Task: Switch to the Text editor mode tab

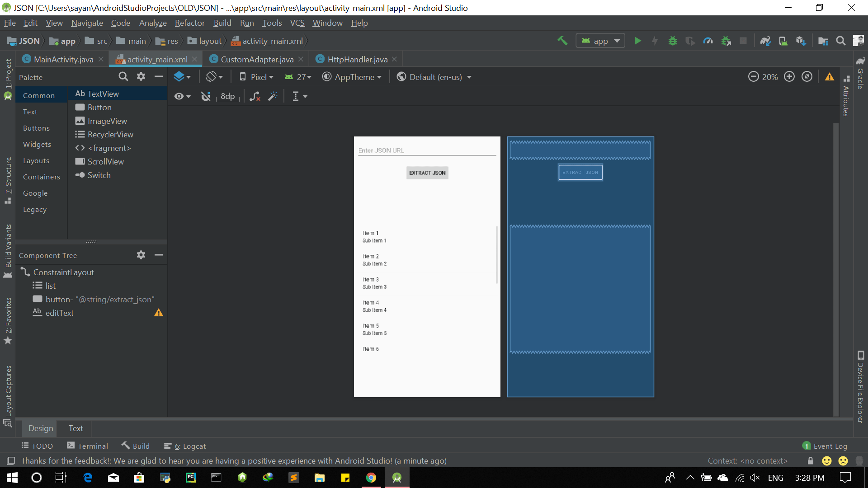Action: click(75, 428)
